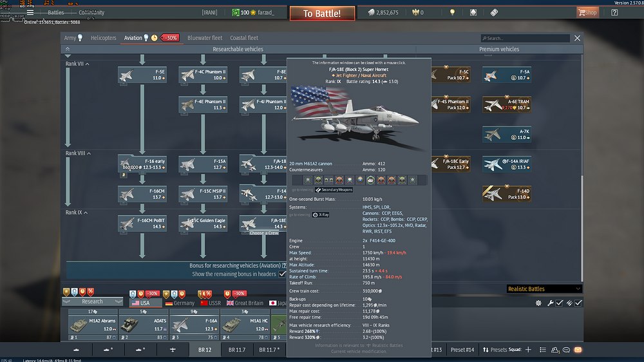Switch to the Army tab
Image resolution: width=644 pixels, height=362 pixels.
[x=73, y=38]
